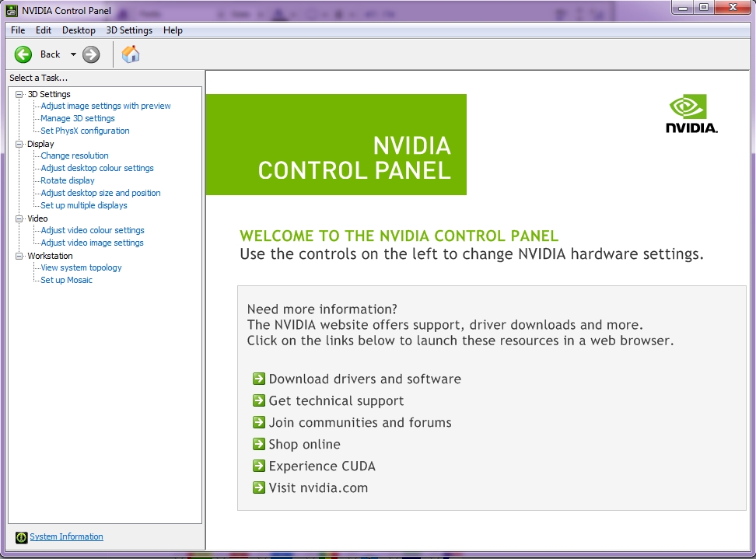This screenshot has width=756, height=559.
Task: Open Adjust video image settings
Action: click(92, 243)
